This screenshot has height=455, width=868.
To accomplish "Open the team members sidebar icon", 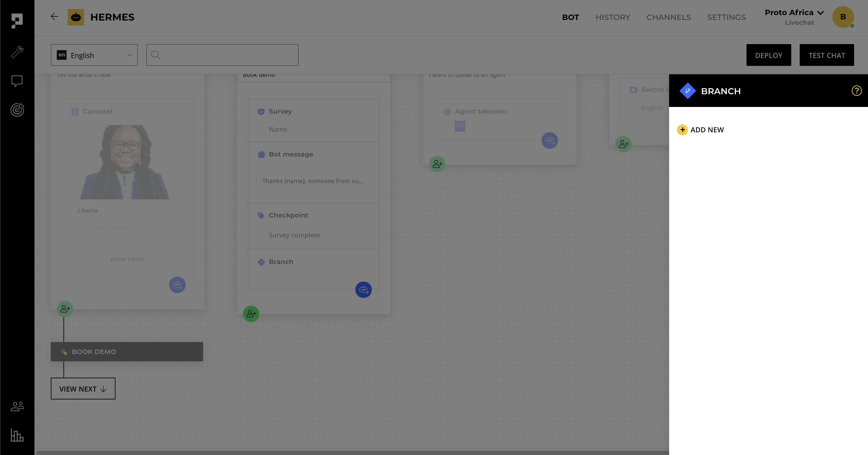I will (17, 406).
